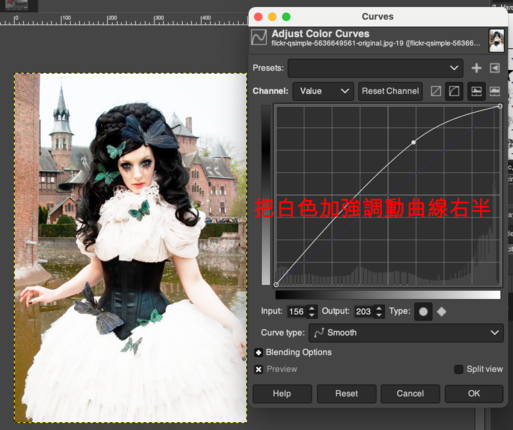This screenshot has width=513, height=430.
Task: Toggle the Preview checkbox
Action: pos(258,369)
